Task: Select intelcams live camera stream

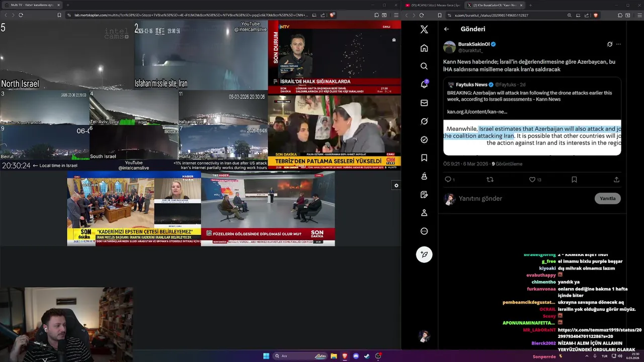Action: pyautogui.click(x=134, y=95)
